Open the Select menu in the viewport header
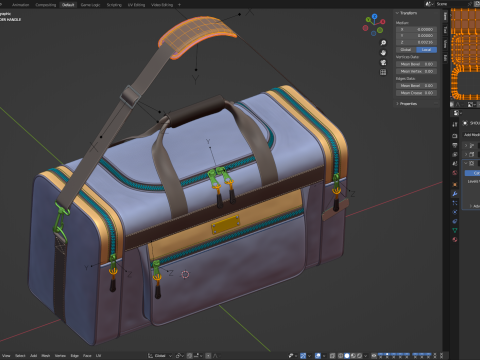This screenshot has width=480, height=360. pos(20,356)
